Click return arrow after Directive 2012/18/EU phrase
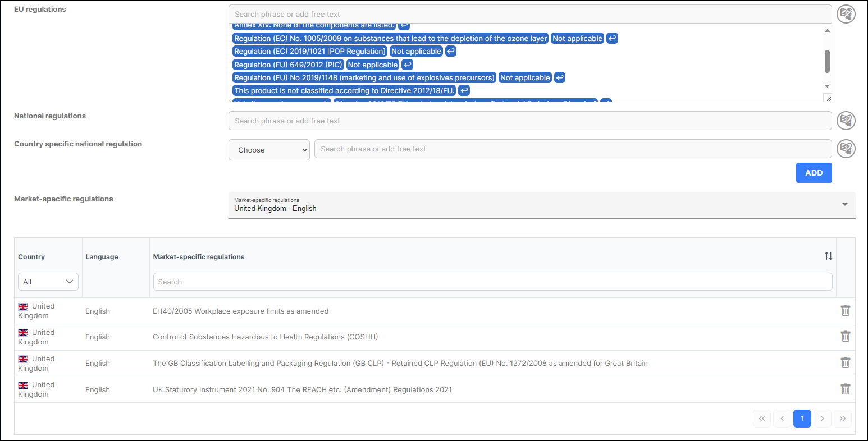This screenshot has width=868, height=441. pyautogui.click(x=464, y=90)
